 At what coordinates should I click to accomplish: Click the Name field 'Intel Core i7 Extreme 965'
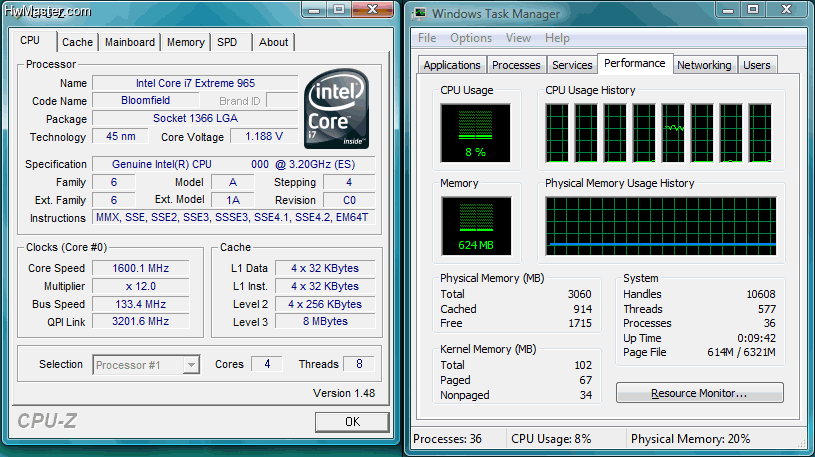tap(195, 83)
